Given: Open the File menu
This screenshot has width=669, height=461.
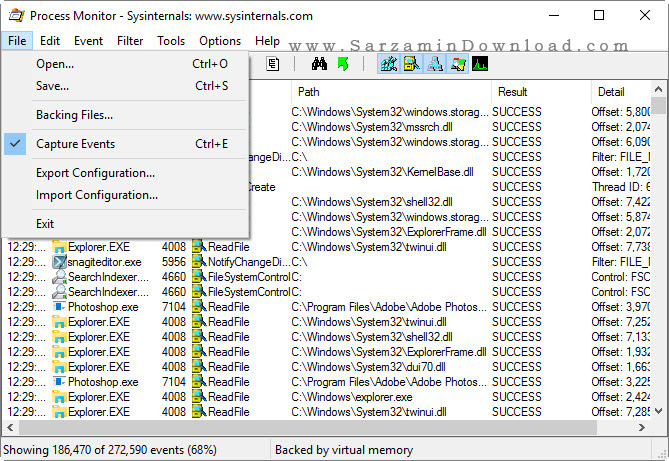Looking at the screenshot, I should [17, 41].
